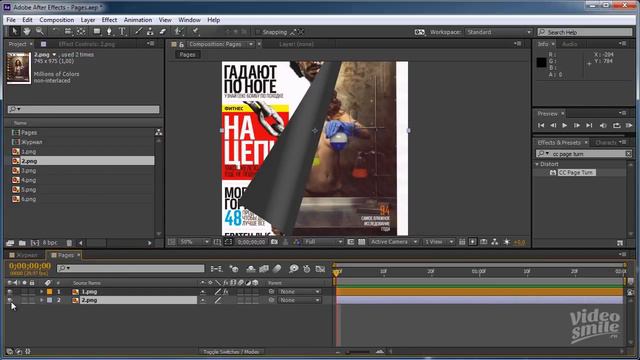Open the Animation menu
The width and height of the screenshot is (640, 360).
(x=138, y=20)
